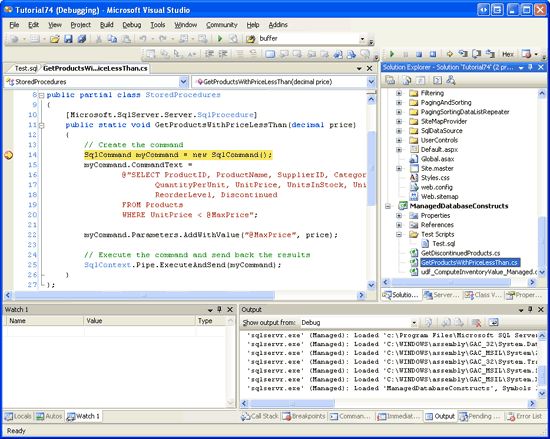Pin the Solution Explorer panel with Auto Hide
The height and width of the screenshot is (439, 550).
[x=530, y=67]
